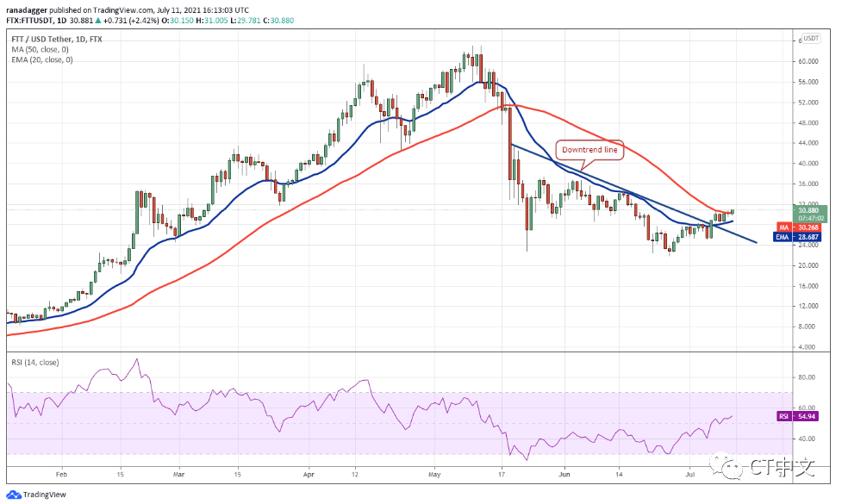The image size is (842, 504).
Task: Select the EMA (20, close, 0) indicator legend
Action: coord(42,59)
